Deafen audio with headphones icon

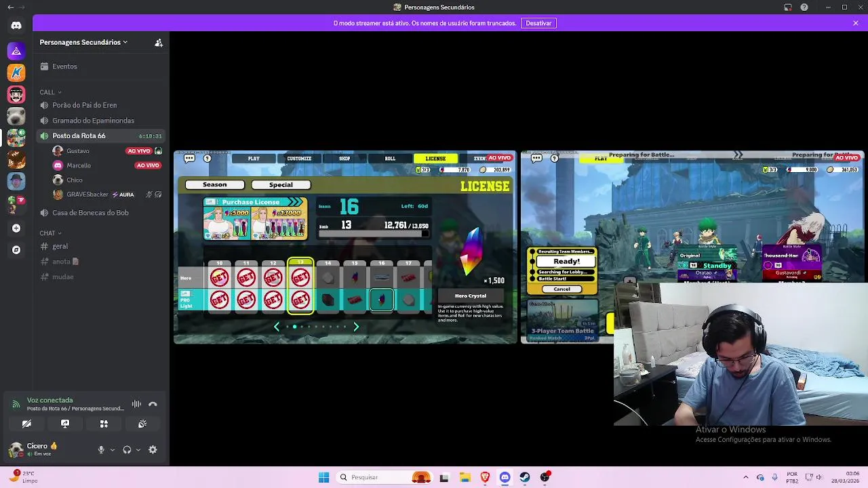(x=127, y=449)
